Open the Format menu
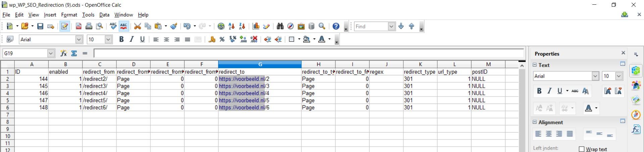Image resolution: width=644 pixels, height=152 pixels. pyautogui.click(x=69, y=15)
